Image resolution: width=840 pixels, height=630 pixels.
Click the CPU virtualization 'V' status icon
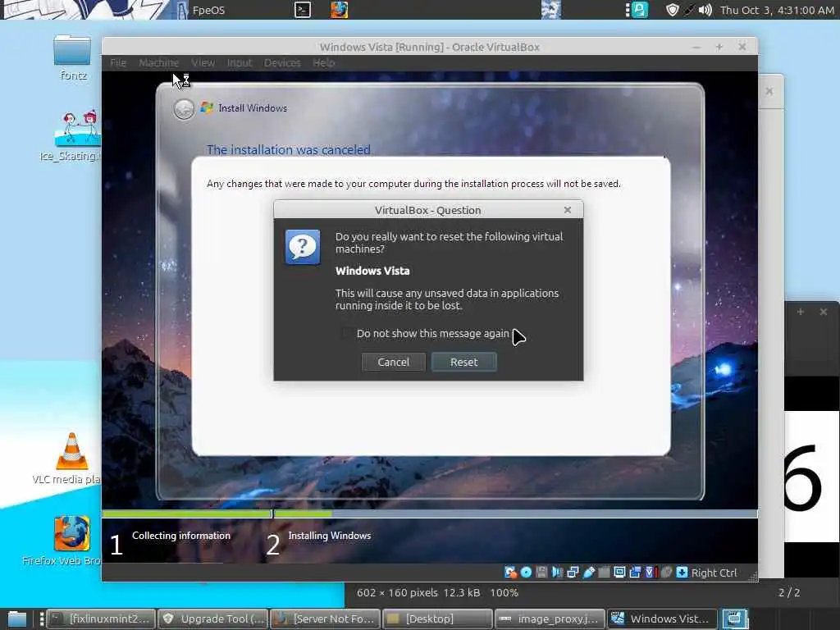pyautogui.click(x=650, y=573)
